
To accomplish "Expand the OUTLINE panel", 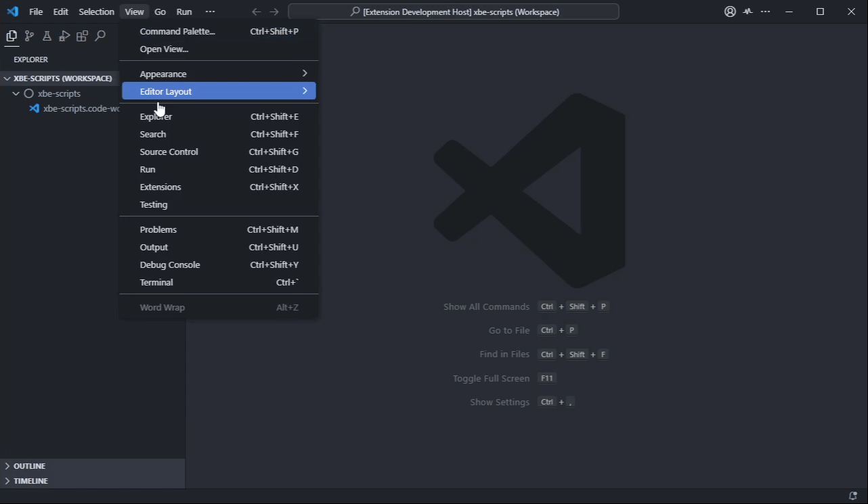I will (x=93, y=466).
